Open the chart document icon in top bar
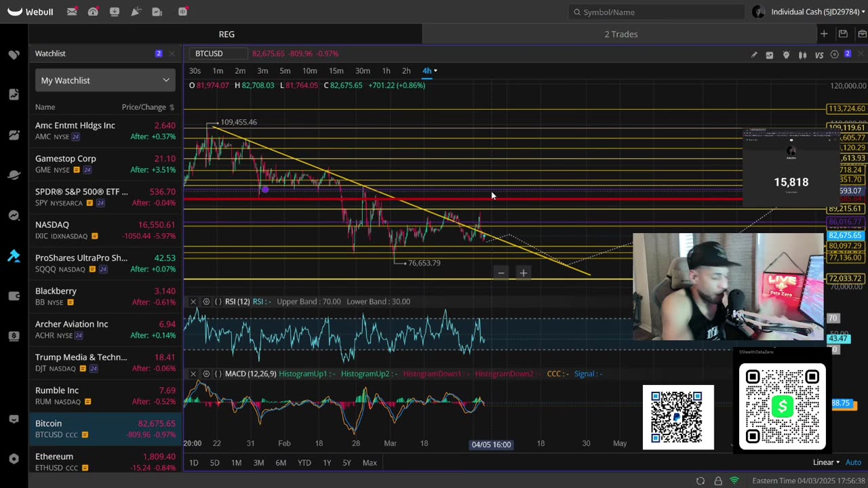 click(x=157, y=12)
